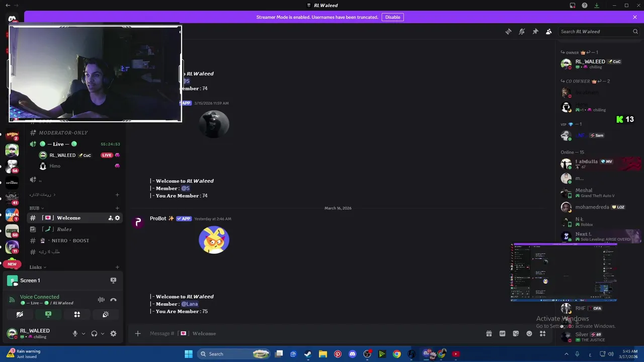This screenshot has height=362, width=644.
Task: Open User Settings gear
Action: 113,333
